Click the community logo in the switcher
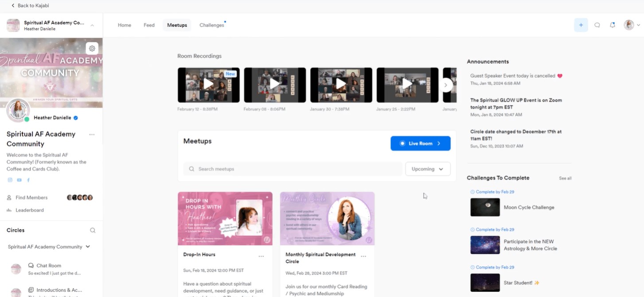The width and height of the screenshot is (644, 297). tap(13, 25)
